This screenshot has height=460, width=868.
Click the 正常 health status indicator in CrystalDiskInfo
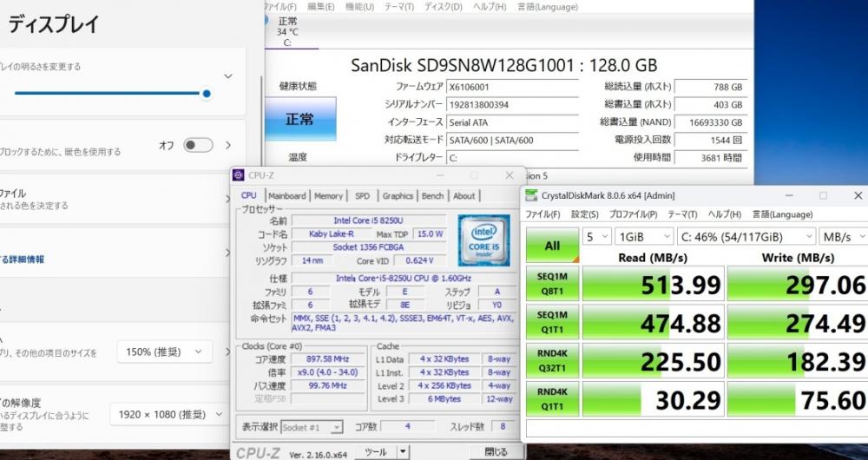pyautogui.click(x=300, y=118)
